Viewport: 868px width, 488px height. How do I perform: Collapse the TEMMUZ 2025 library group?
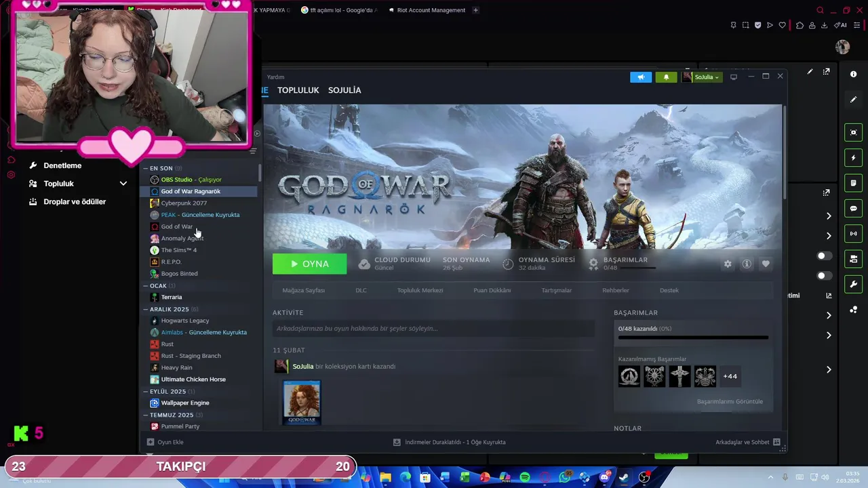point(145,415)
